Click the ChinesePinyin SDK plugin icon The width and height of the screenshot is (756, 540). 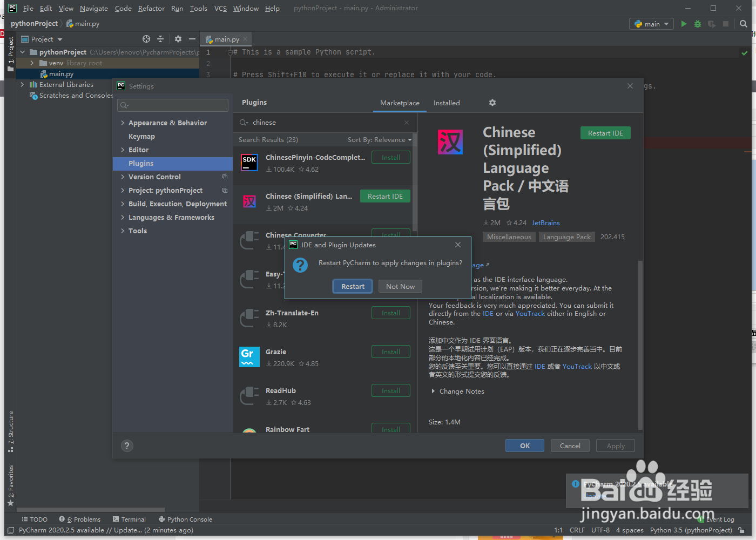click(249, 163)
